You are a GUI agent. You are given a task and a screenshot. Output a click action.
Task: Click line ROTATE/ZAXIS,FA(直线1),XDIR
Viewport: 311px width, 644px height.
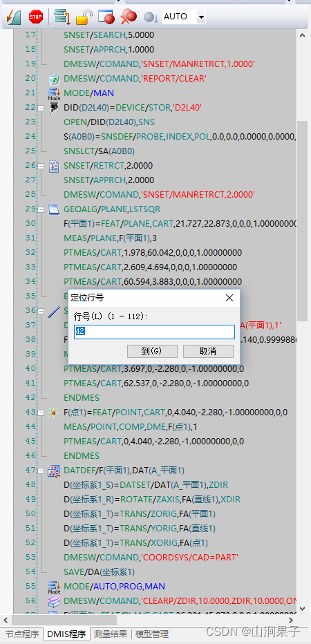coord(152,500)
